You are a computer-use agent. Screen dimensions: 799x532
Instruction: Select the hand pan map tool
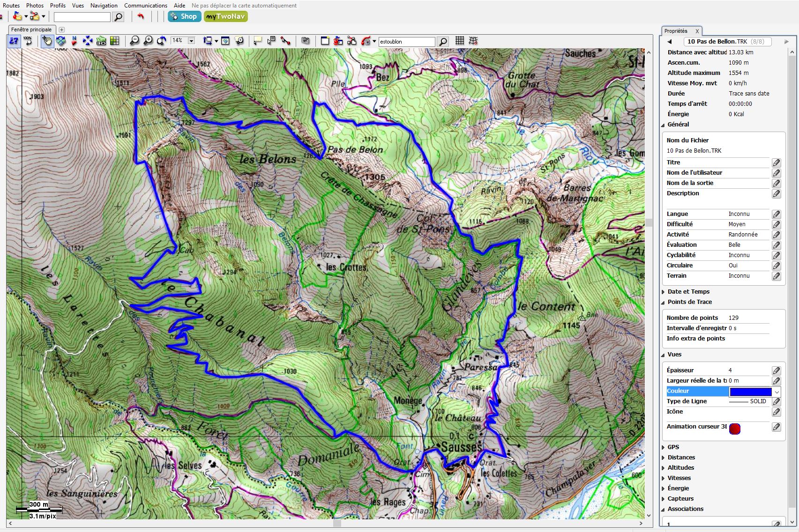[x=47, y=41]
